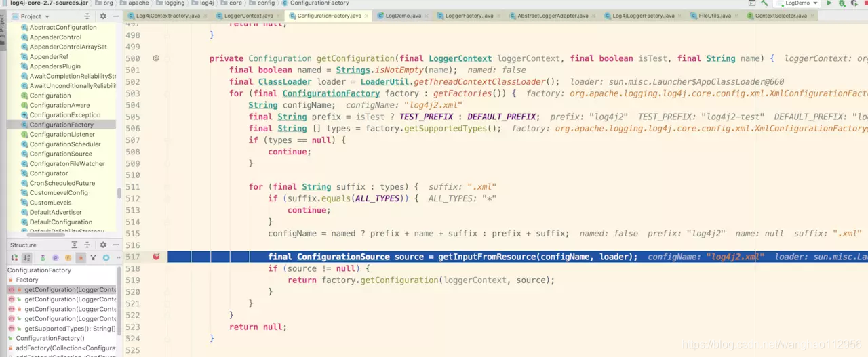Click the override annotation marker on line 500
Viewport: 868px width, 357px height.
[x=156, y=58]
